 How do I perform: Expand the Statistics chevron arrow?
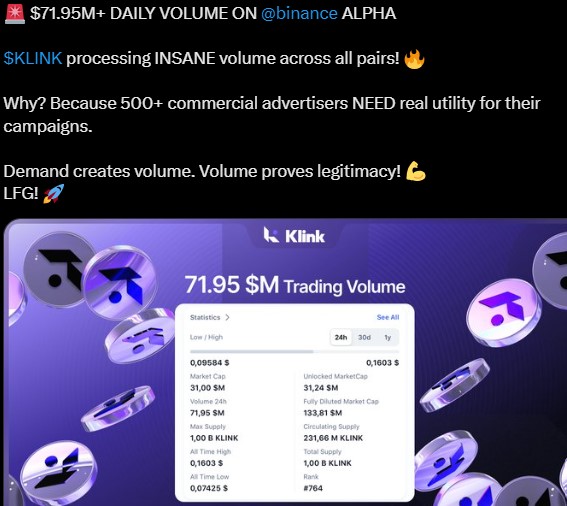pyautogui.click(x=227, y=318)
